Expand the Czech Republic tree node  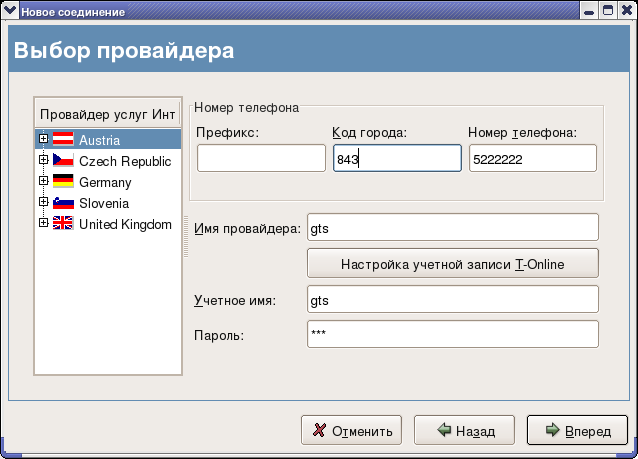coord(44,160)
